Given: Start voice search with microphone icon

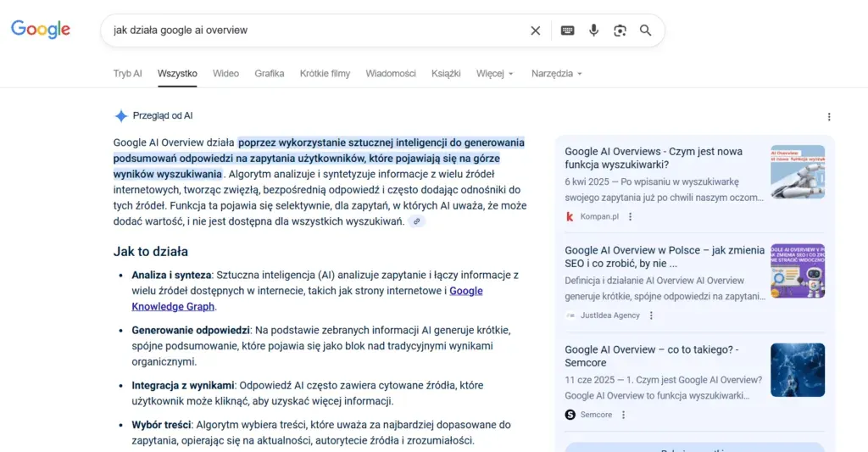Looking at the screenshot, I should 593,31.
